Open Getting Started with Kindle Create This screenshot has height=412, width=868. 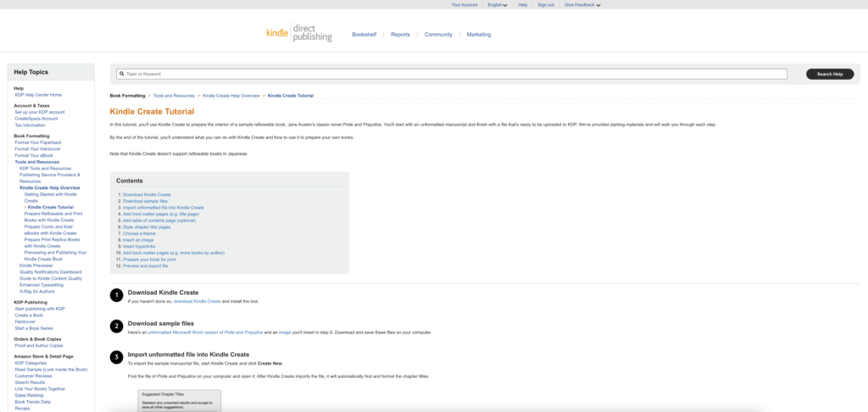(51, 198)
